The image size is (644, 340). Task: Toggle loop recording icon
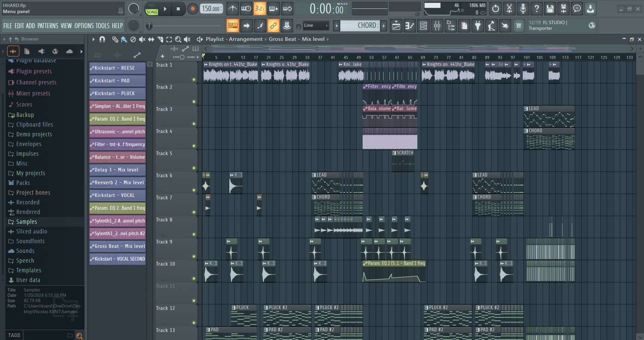[x=287, y=9]
